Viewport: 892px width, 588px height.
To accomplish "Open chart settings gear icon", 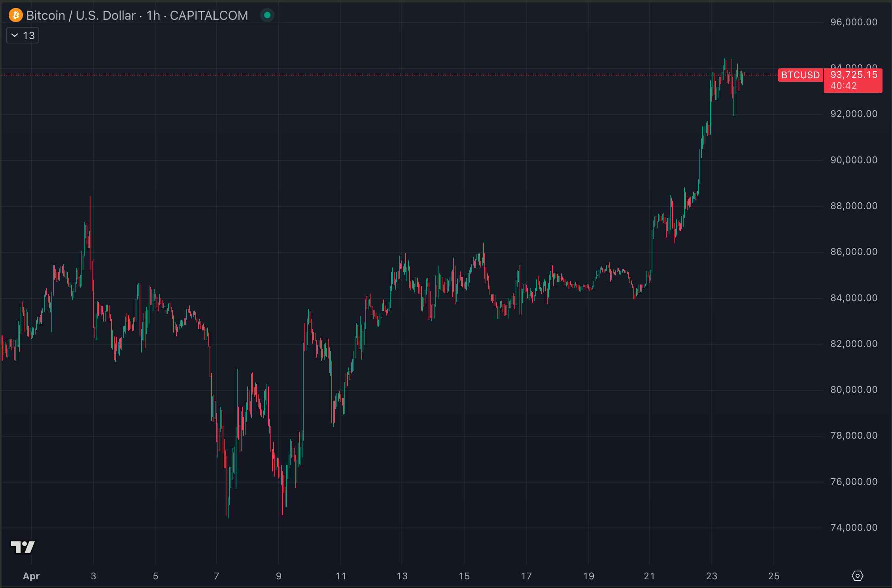I will [x=857, y=576].
